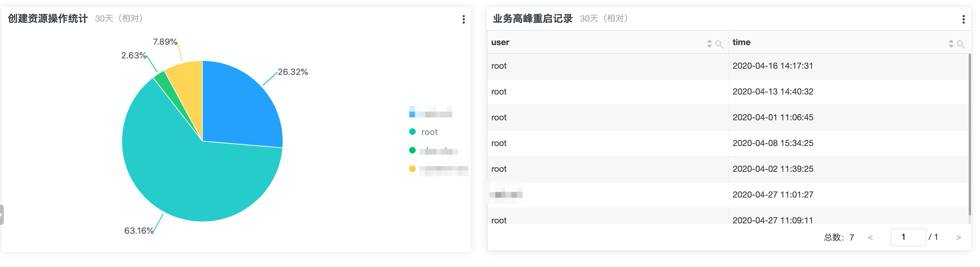Select the time cell 2020-04-16 14:17:31

[x=773, y=66]
